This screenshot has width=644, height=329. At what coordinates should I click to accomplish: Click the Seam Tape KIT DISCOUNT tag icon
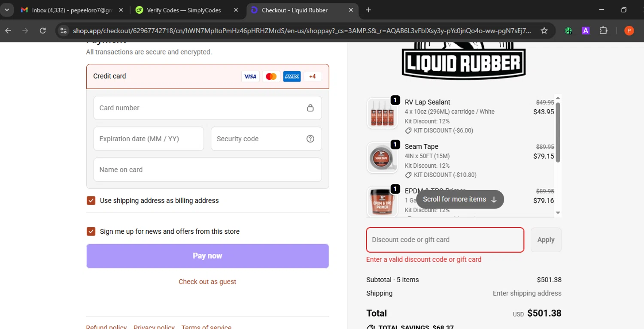tap(408, 175)
